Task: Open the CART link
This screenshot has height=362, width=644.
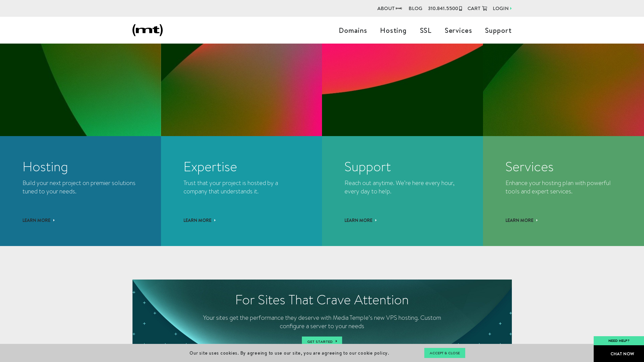Action: (474, 8)
